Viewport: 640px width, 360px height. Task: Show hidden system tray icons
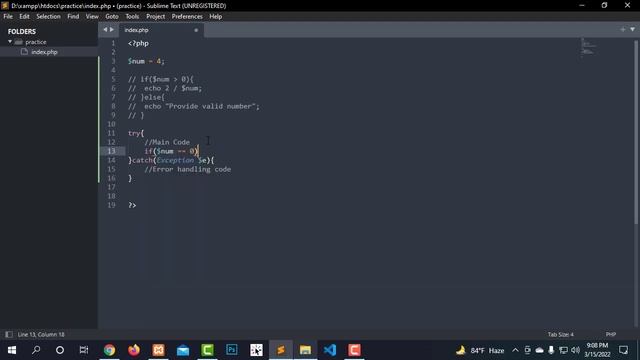pyautogui.click(x=515, y=350)
